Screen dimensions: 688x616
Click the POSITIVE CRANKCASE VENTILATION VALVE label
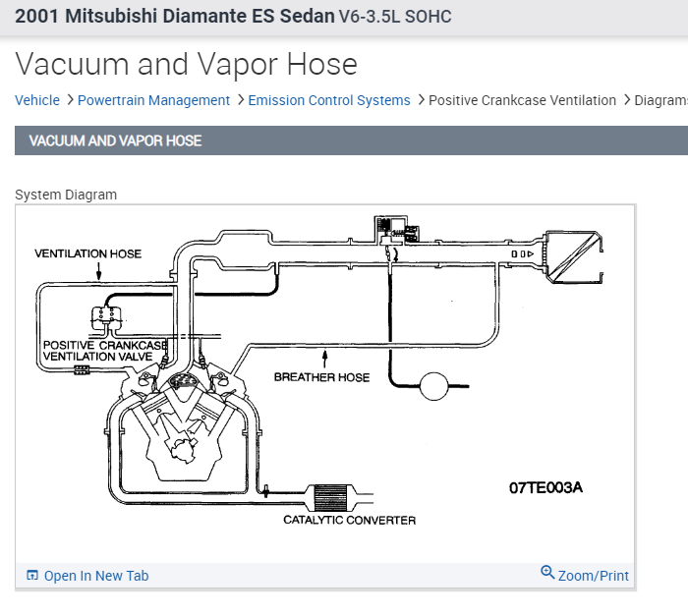coord(105,351)
